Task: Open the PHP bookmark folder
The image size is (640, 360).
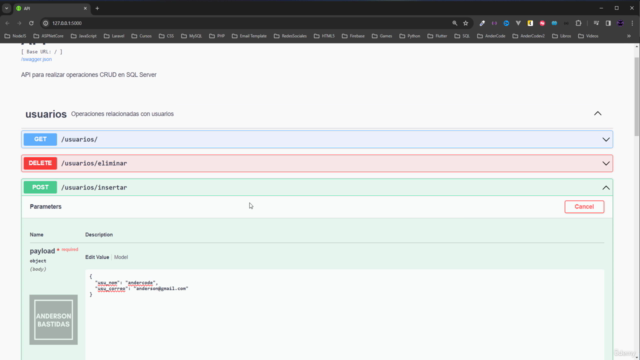Action: click(217, 36)
